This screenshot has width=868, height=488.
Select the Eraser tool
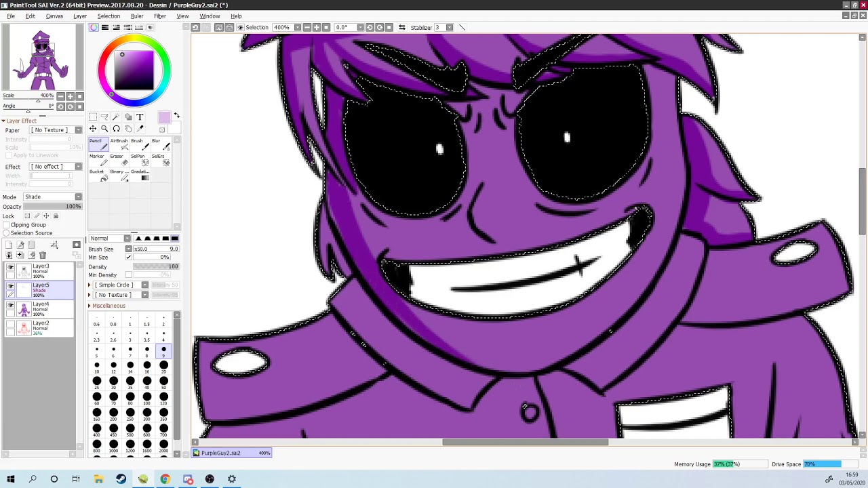click(119, 160)
